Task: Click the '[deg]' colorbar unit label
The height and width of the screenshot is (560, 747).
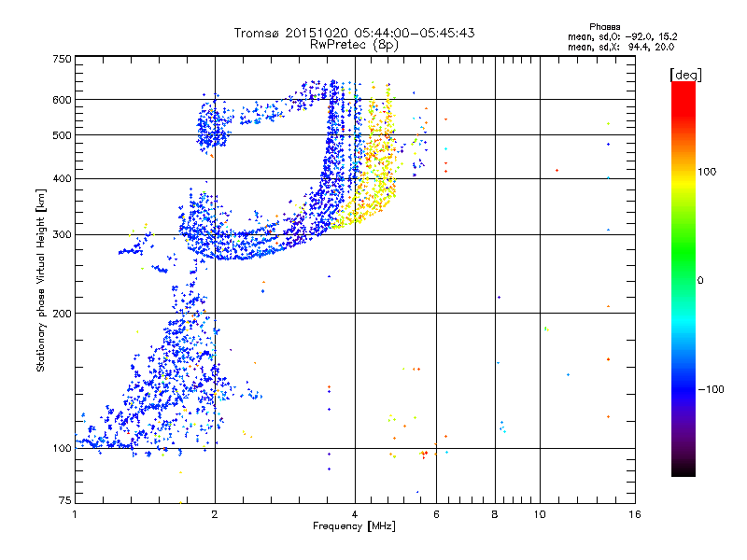Action: pyautogui.click(x=685, y=76)
